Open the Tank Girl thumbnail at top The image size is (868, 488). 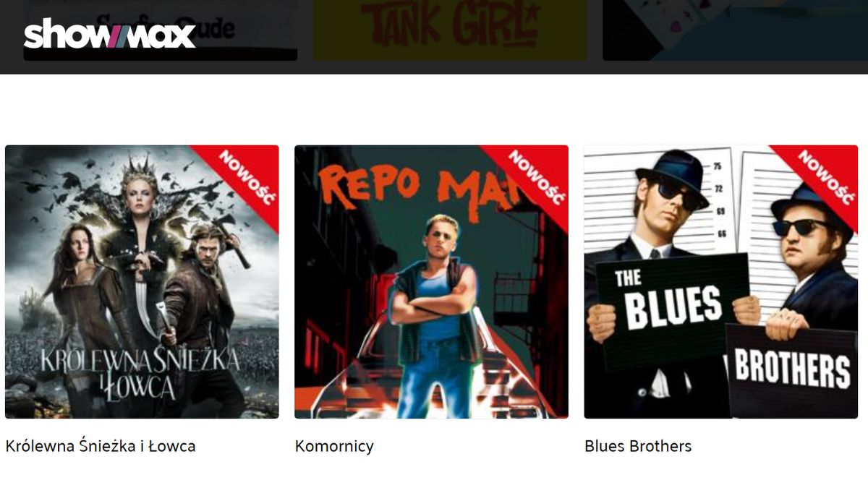point(450,30)
